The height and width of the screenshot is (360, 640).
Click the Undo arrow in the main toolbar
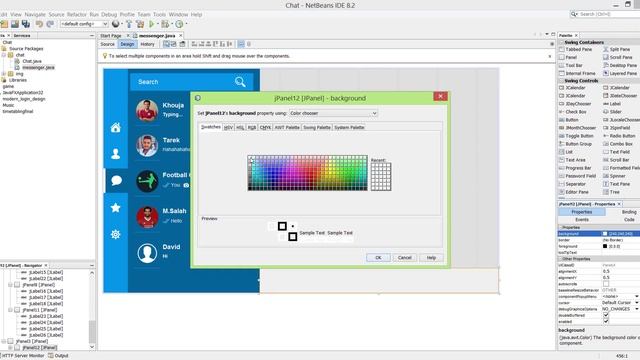(x=39, y=24)
